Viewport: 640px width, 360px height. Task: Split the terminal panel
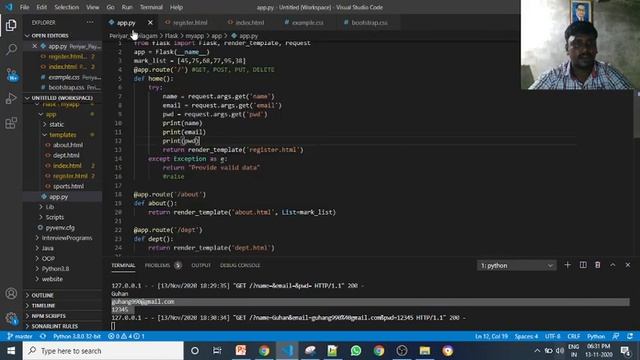[x=583, y=265]
